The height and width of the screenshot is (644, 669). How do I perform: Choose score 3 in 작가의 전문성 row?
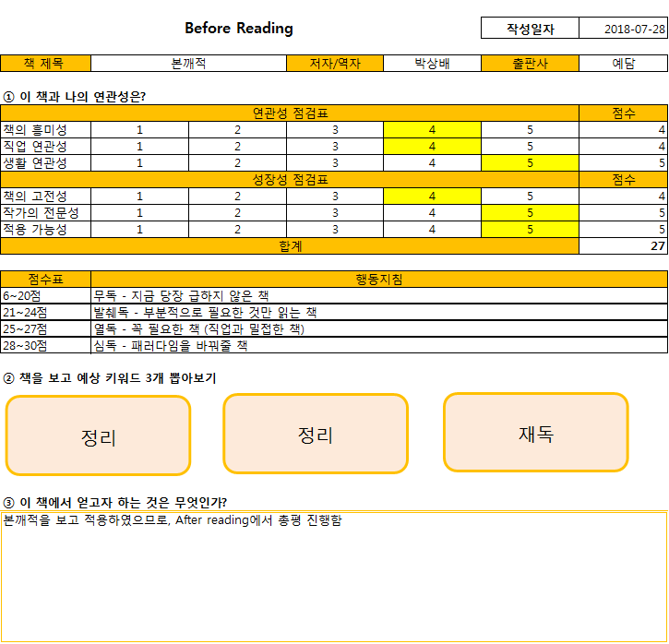[335, 213]
